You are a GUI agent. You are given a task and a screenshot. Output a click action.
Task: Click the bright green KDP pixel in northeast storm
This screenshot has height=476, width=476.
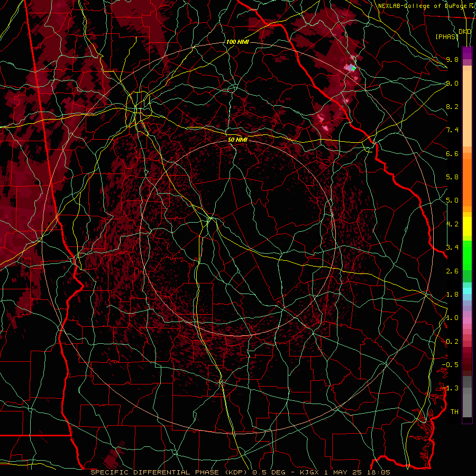(x=353, y=69)
